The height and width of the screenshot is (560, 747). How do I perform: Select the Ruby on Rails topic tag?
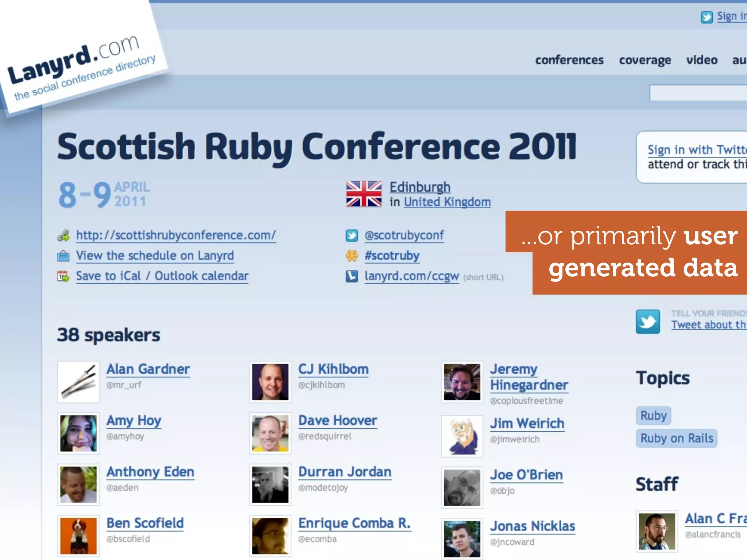coord(677,438)
